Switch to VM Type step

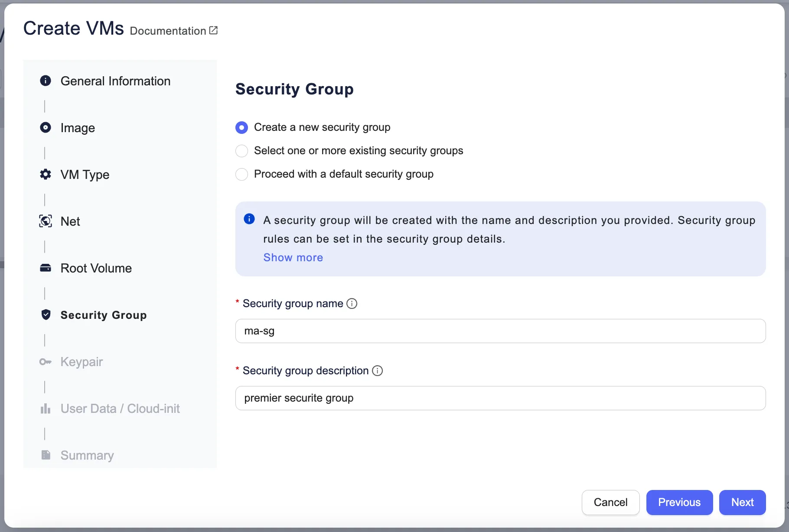tap(85, 175)
